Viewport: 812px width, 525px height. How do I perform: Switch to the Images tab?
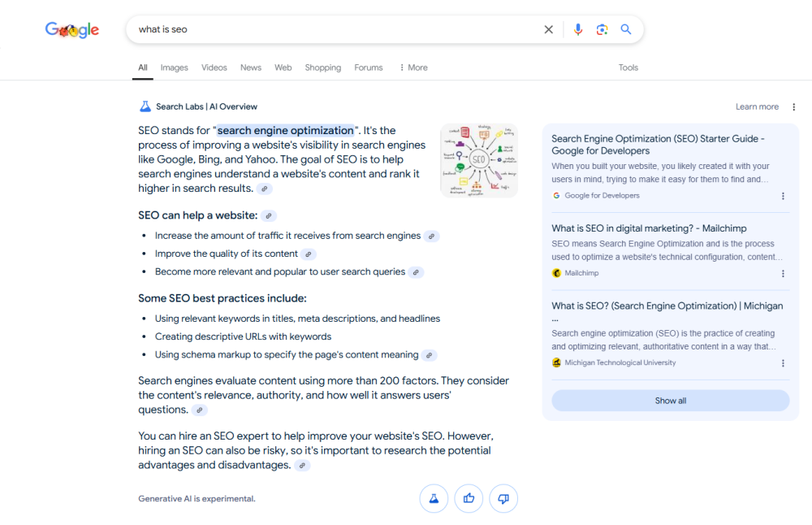pos(174,67)
